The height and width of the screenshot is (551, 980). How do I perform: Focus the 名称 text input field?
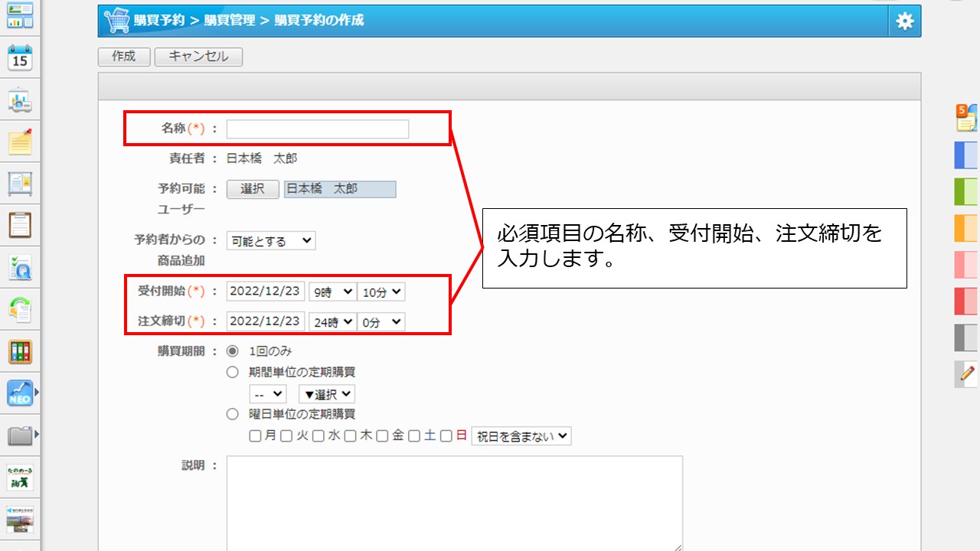tap(318, 129)
